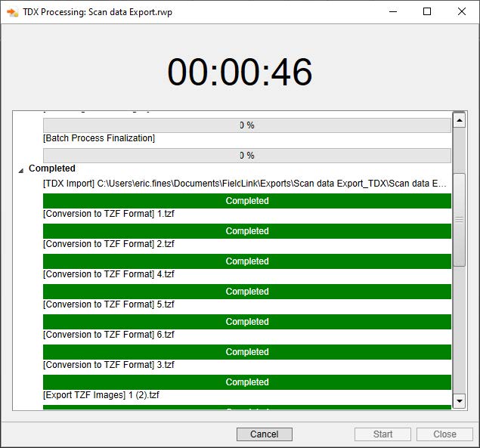This screenshot has height=448, width=480.
Task: Select Conversion to TZF Format 6.tzf item
Action: [109, 335]
